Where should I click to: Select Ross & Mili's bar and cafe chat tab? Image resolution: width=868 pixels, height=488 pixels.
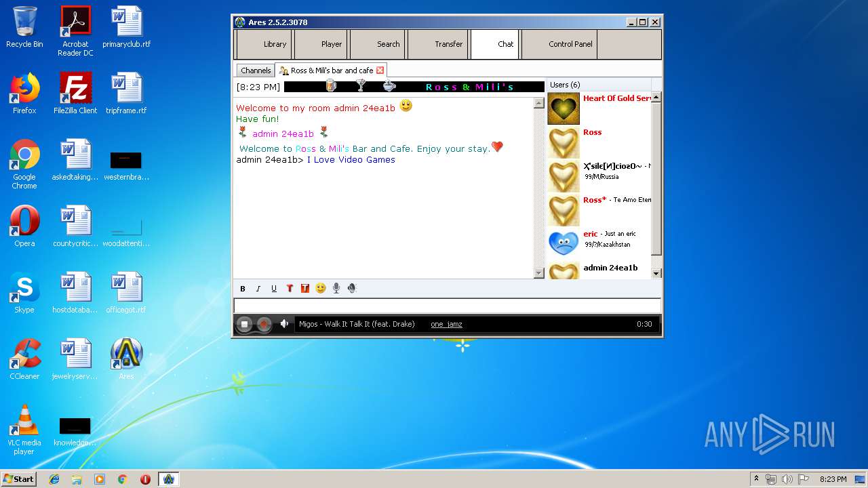332,70
